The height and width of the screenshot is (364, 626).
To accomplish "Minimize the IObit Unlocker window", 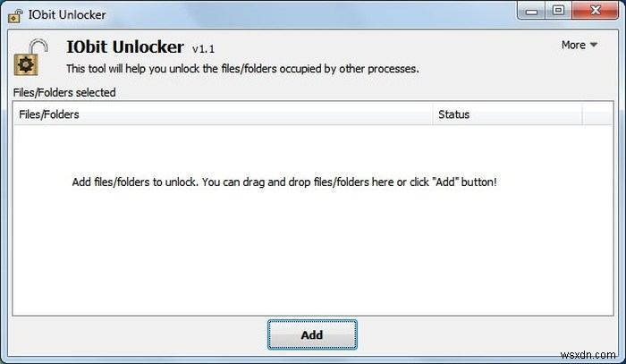I will coord(536,11).
